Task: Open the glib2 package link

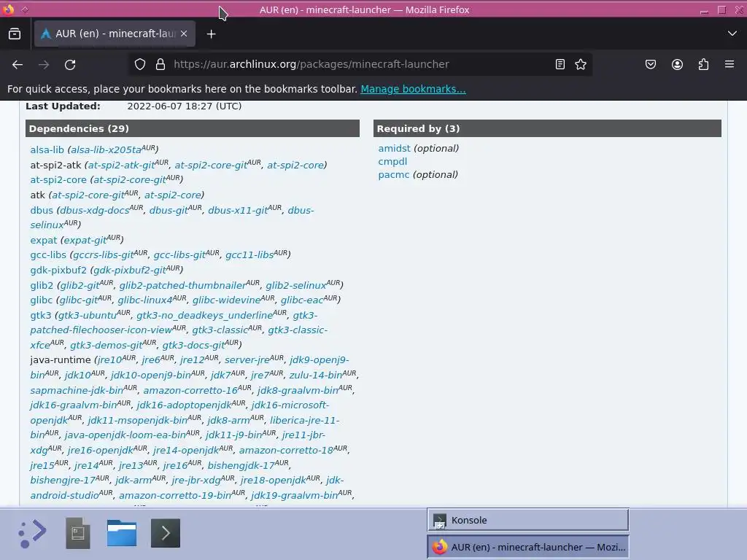Action: pyautogui.click(x=42, y=285)
